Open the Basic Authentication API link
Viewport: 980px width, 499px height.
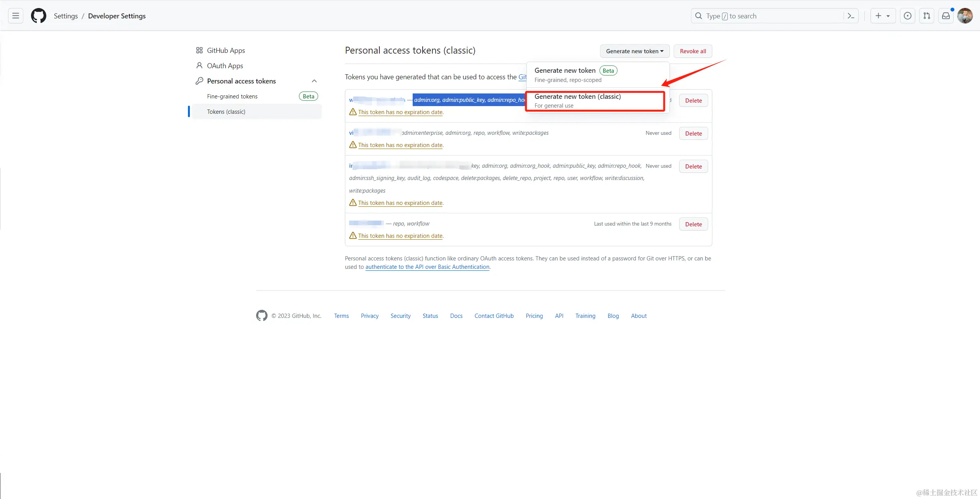pos(427,267)
